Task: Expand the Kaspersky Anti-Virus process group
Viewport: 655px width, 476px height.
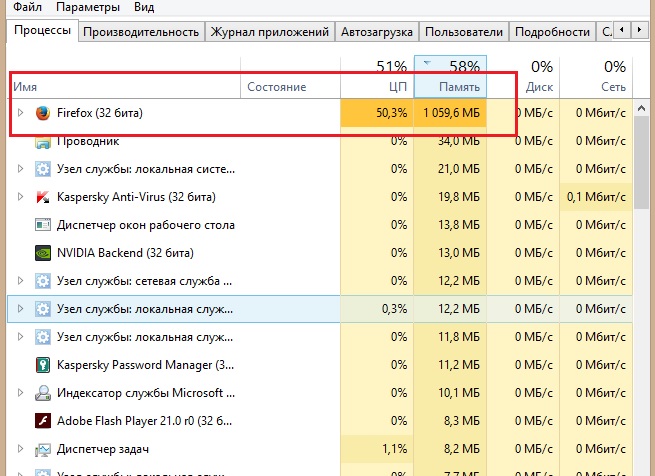Action: 20,197
